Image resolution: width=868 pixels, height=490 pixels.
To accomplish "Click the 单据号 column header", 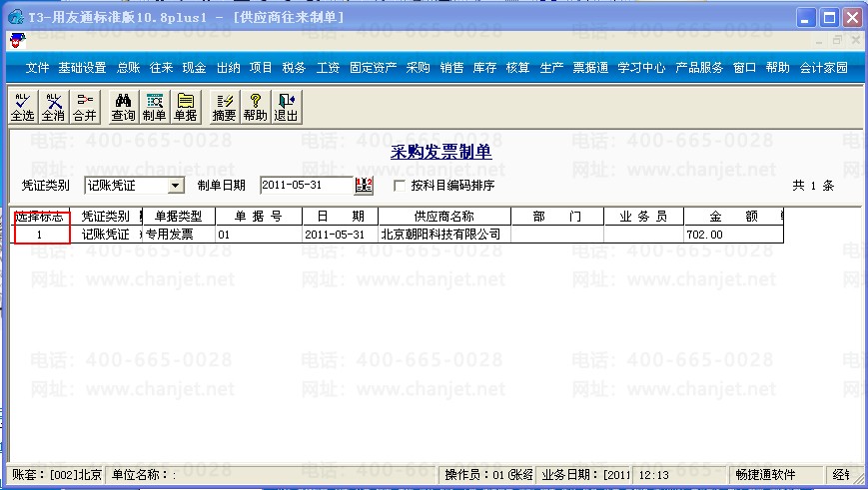I will 259,217.
